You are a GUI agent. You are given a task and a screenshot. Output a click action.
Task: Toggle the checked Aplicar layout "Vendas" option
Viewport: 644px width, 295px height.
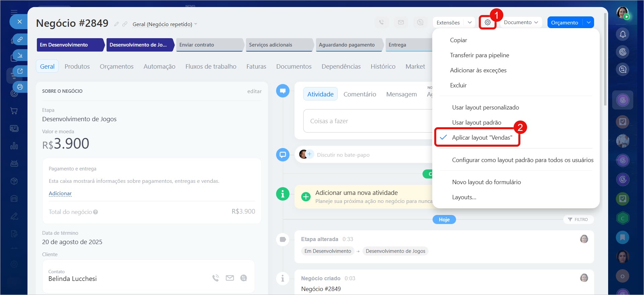click(x=482, y=138)
